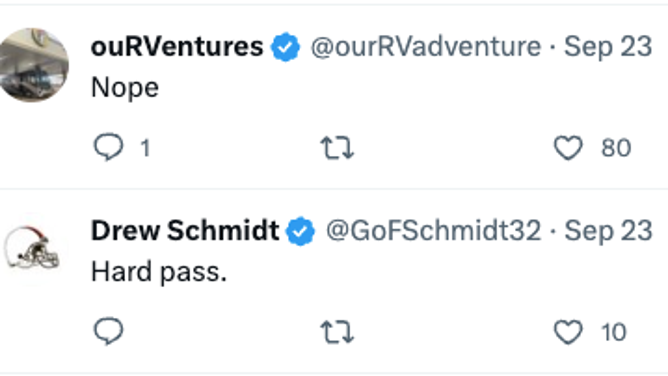Visit the @ourRVadventure handle
This screenshot has height=376, width=668.
[x=426, y=46]
